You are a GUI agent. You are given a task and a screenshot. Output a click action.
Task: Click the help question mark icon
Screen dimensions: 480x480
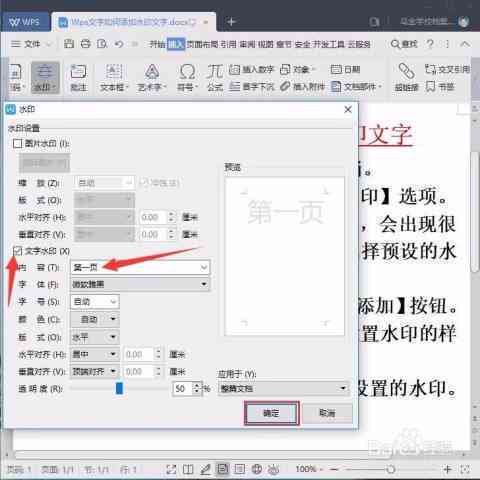coord(430,44)
